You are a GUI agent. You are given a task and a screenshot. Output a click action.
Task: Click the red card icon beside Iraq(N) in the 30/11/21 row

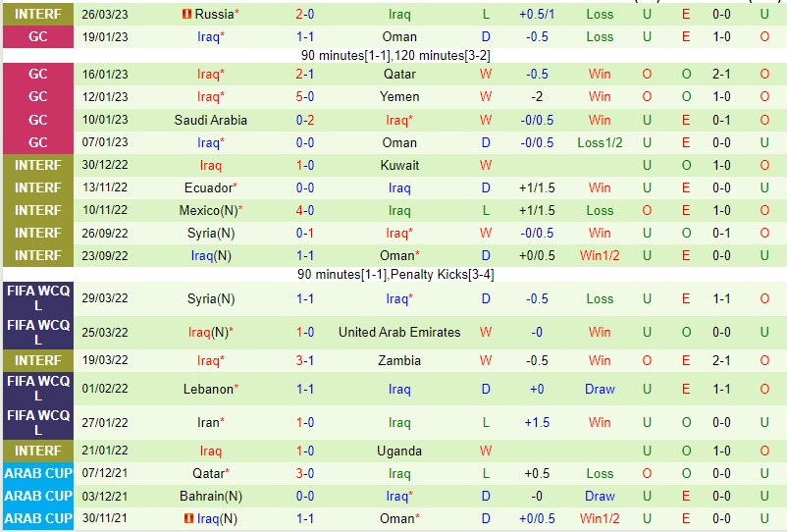pyautogui.click(x=188, y=518)
